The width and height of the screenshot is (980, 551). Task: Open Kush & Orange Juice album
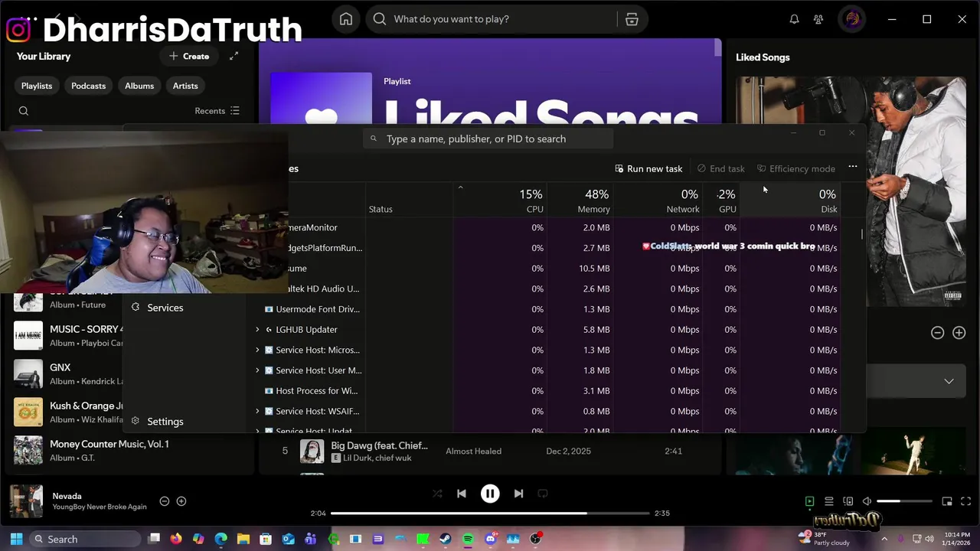pos(69,412)
